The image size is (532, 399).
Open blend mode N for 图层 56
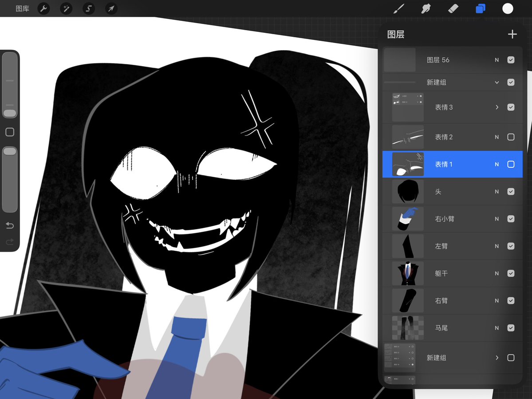(497, 60)
